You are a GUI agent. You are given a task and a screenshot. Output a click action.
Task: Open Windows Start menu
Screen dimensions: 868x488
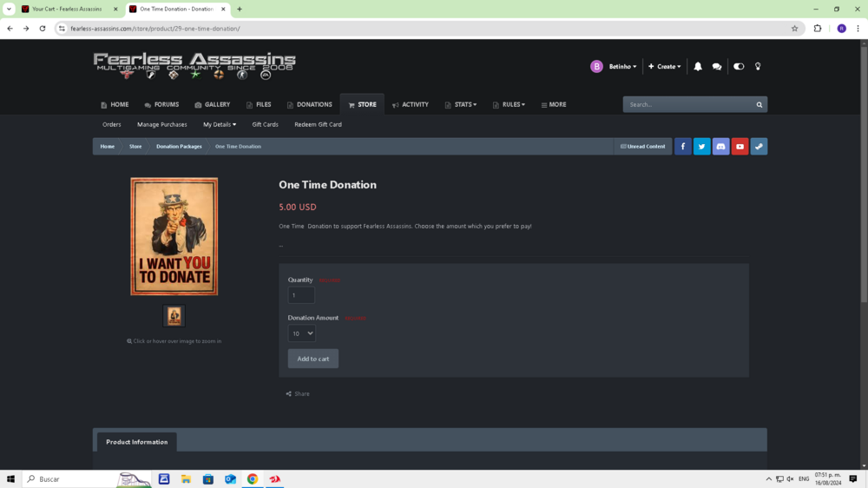pyautogui.click(x=10, y=478)
